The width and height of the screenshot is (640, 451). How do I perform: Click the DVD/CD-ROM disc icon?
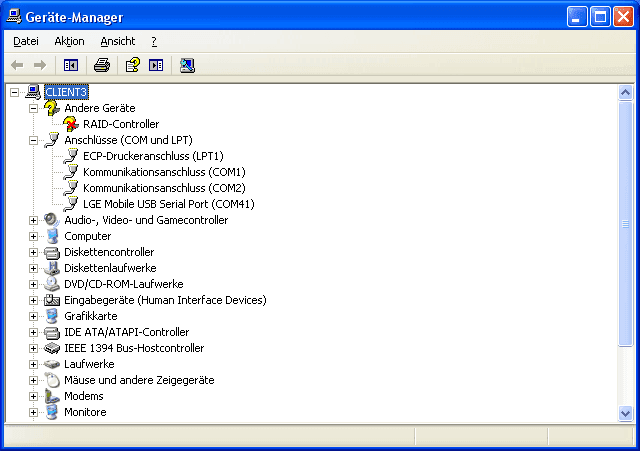[52, 284]
